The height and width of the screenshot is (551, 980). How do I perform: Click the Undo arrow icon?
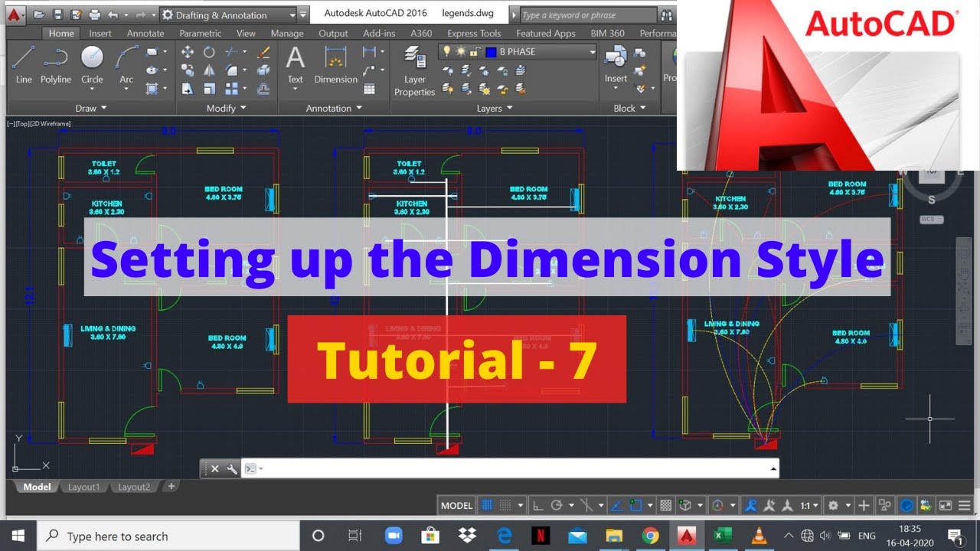pyautogui.click(x=113, y=15)
